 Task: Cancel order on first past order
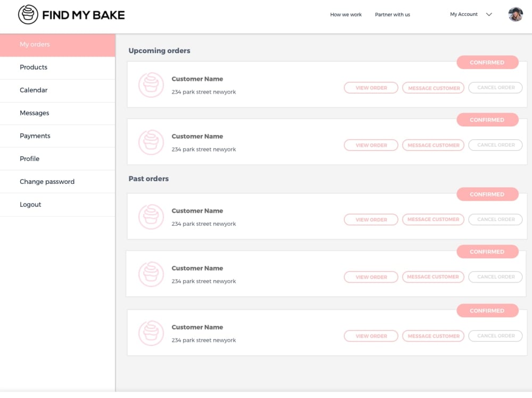click(x=495, y=219)
